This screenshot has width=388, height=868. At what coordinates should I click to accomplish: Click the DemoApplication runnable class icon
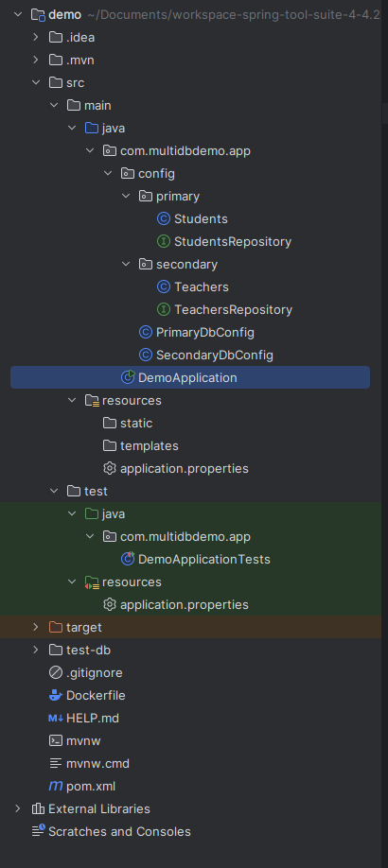128,377
